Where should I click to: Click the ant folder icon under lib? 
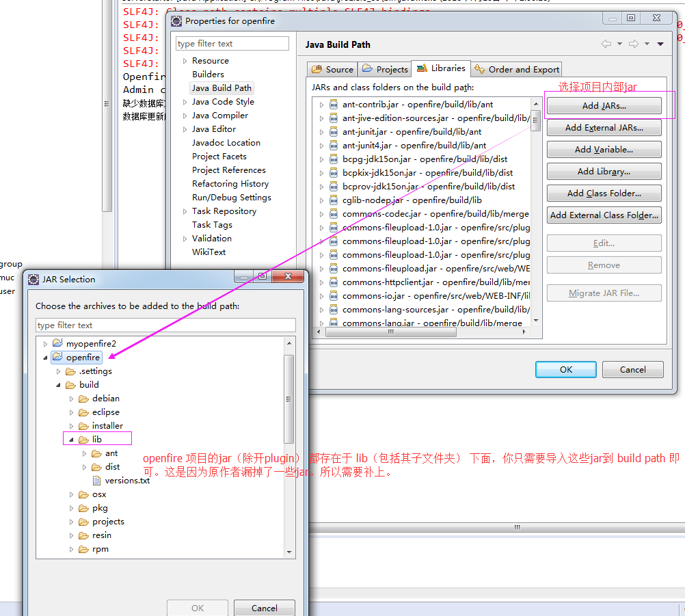96,453
